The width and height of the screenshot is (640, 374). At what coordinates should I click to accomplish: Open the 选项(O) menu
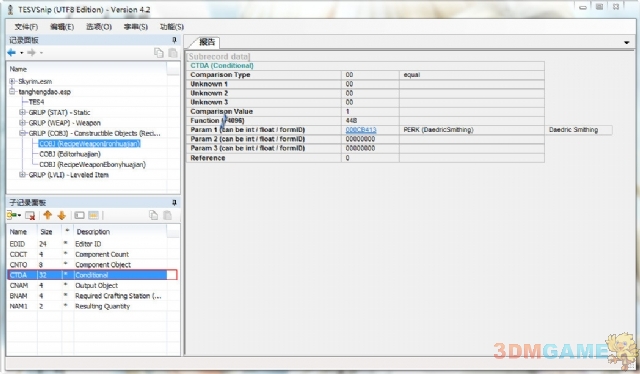tap(99, 27)
